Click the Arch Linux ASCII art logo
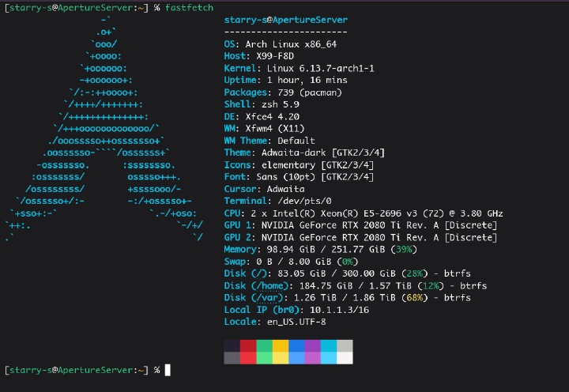 [104, 129]
